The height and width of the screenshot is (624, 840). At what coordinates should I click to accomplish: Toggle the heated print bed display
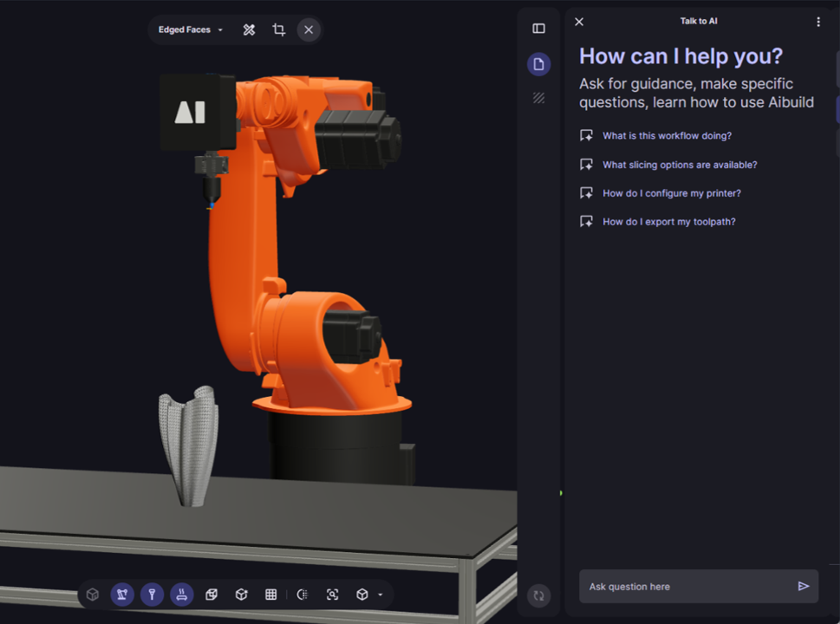pos(182,595)
